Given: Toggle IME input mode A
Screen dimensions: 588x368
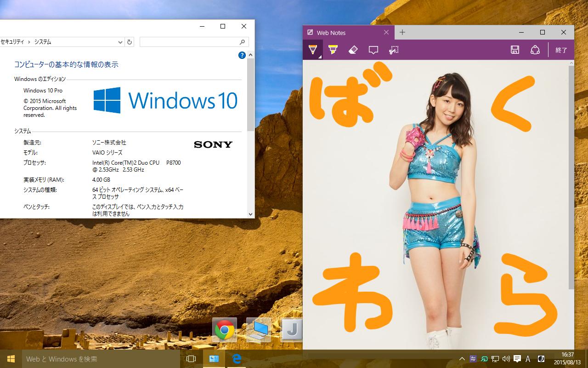Looking at the screenshot, I should tap(528, 359).
